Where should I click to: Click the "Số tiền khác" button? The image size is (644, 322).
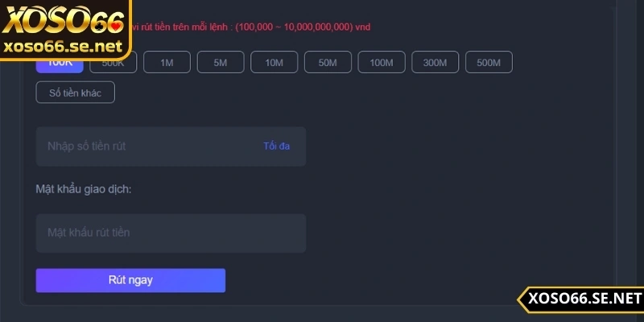coord(75,93)
